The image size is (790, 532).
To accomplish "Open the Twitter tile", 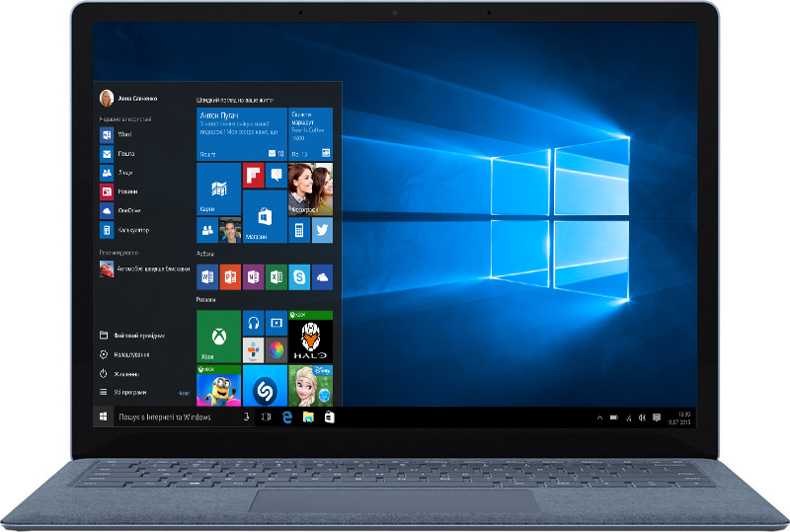I will click(x=322, y=230).
